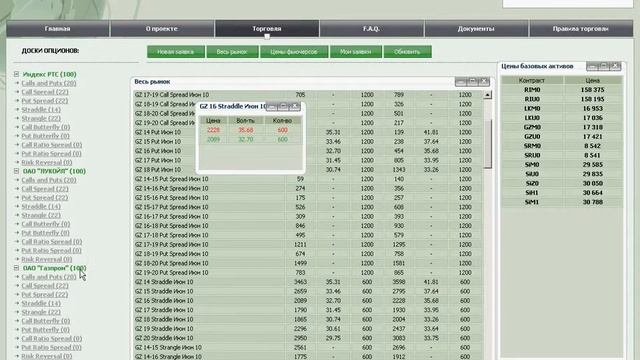Screen dimensions: 640x360
Task: Select the GZM0 contract row
Action: 562,127
